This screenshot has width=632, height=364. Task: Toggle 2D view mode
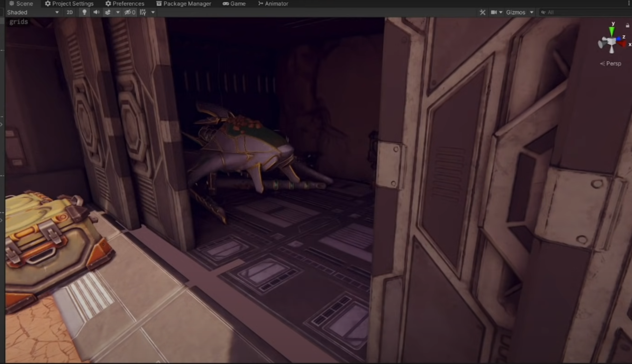pos(70,12)
